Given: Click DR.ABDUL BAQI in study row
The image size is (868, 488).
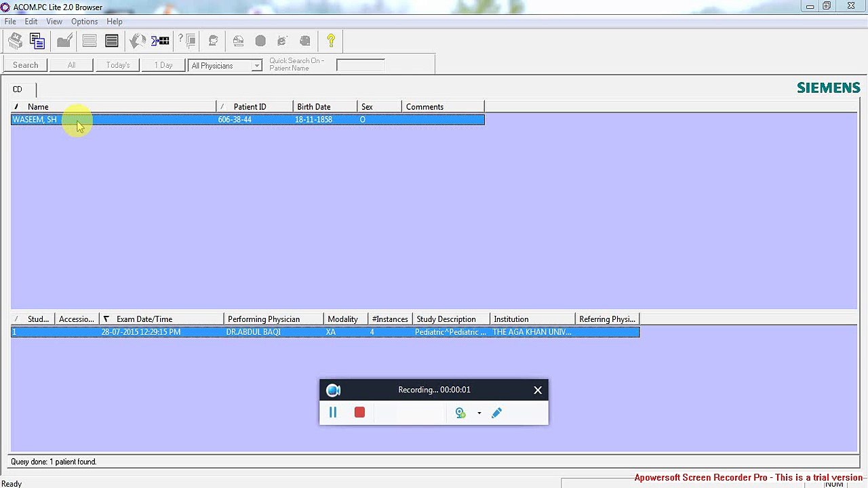Looking at the screenshot, I should coord(253,332).
